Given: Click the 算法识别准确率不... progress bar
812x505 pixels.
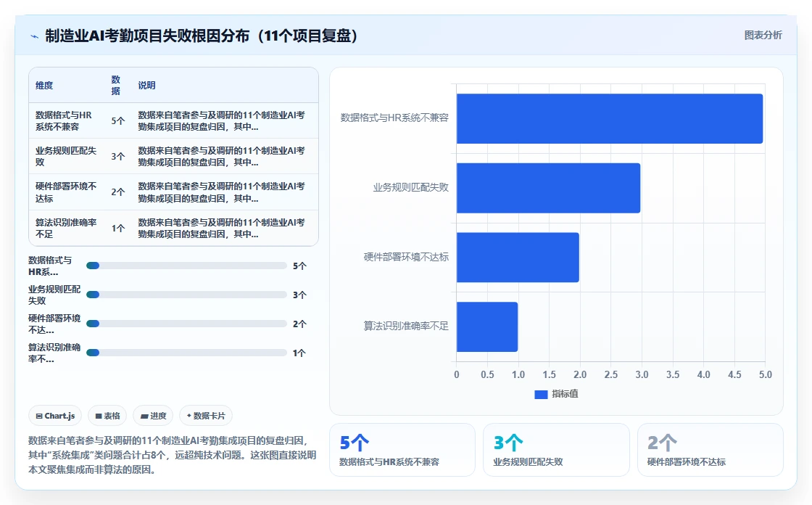Looking at the screenshot, I should click(186, 353).
